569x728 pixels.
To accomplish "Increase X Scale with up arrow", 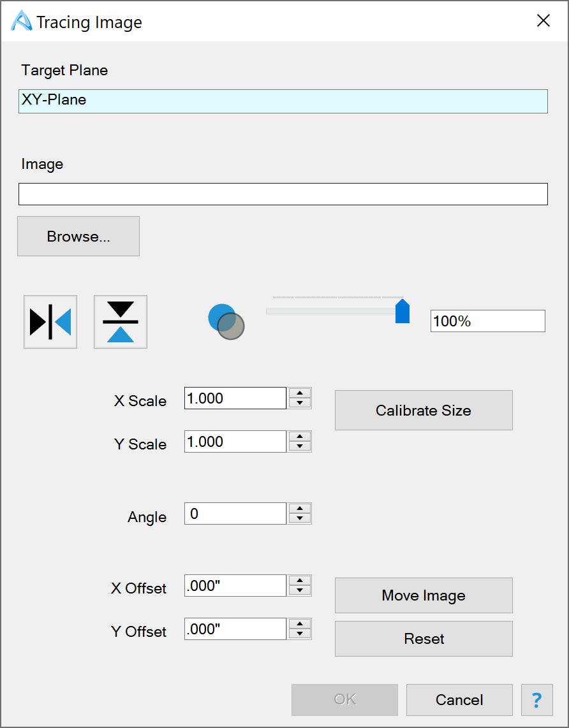I will point(300,393).
